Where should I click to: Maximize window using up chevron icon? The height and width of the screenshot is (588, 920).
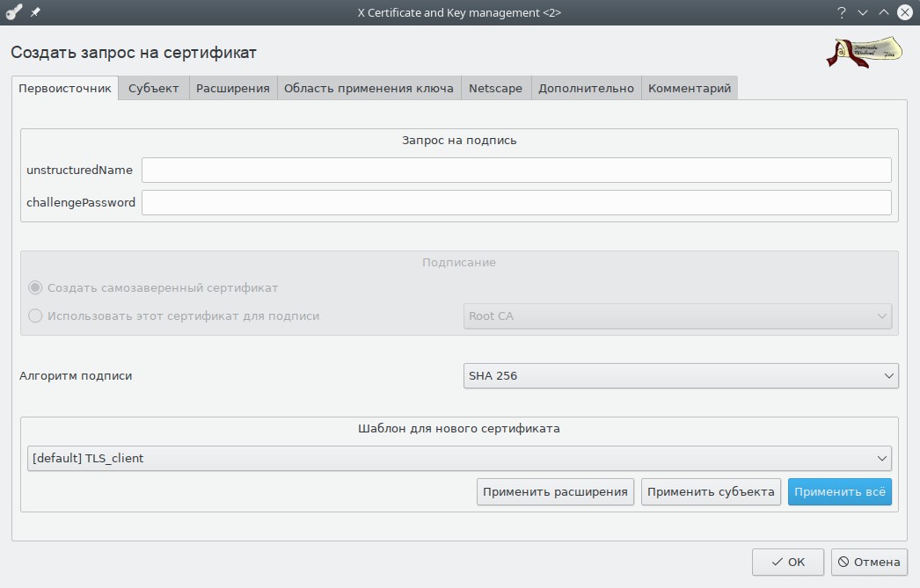click(x=883, y=12)
